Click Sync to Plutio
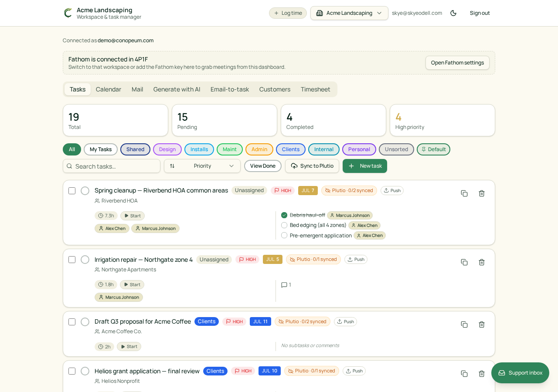The width and height of the screenshot is (558, 392). tap(312, 166)
